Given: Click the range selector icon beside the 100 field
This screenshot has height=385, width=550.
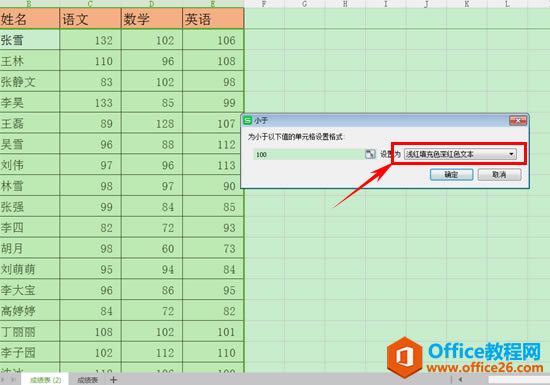Looking at the screenshot, I should (x=370, y=154).
